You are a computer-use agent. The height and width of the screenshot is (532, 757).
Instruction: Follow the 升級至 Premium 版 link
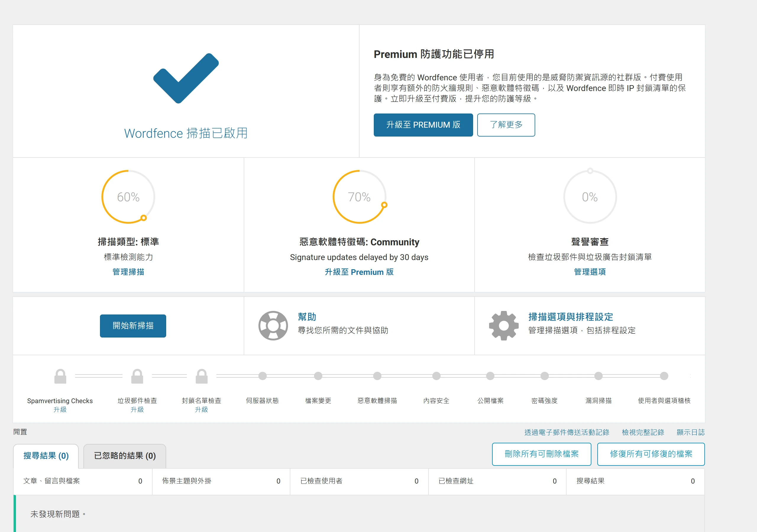tap(359, 272)
